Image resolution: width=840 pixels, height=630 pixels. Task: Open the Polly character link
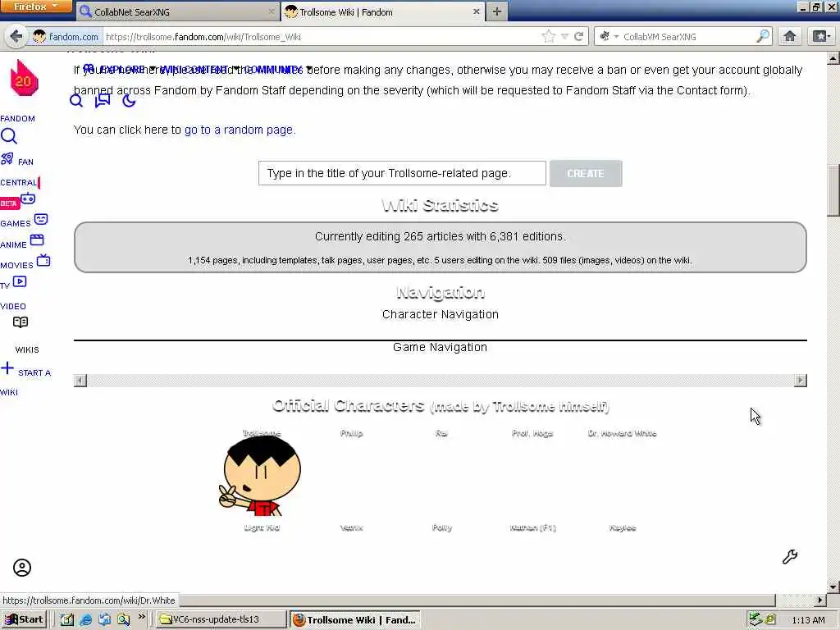tap(442, 527)
